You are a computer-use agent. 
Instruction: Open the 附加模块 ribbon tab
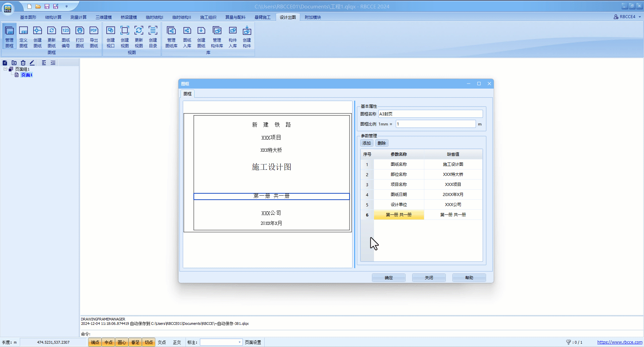(313, 17)
